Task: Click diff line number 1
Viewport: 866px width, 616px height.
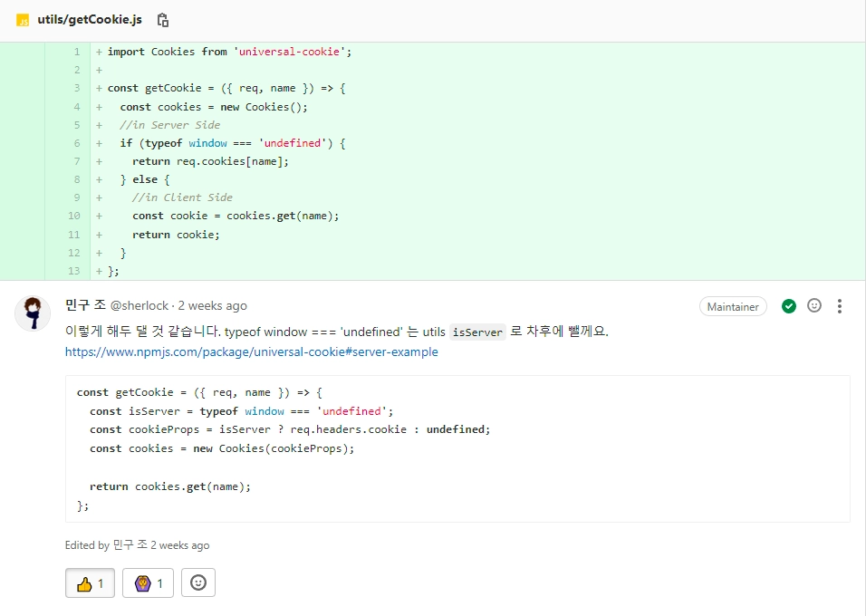Action: pyautogui.click(x=77, y=52)
